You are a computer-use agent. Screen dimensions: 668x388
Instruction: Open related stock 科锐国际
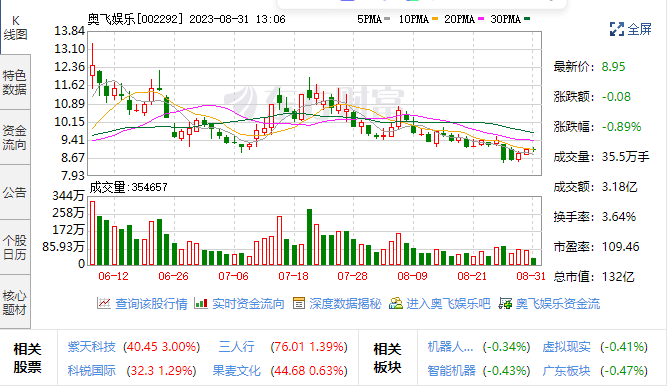[92, 371]
